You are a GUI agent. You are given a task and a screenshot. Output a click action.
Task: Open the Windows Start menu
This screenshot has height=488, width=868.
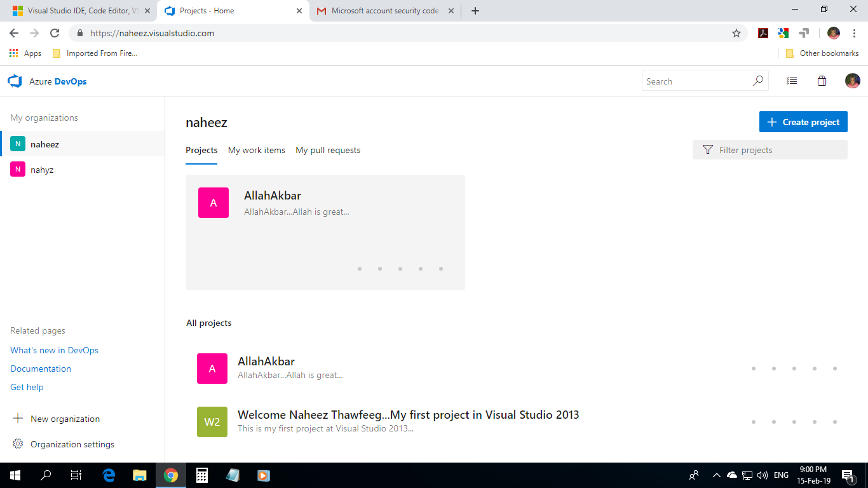[15, 475]
